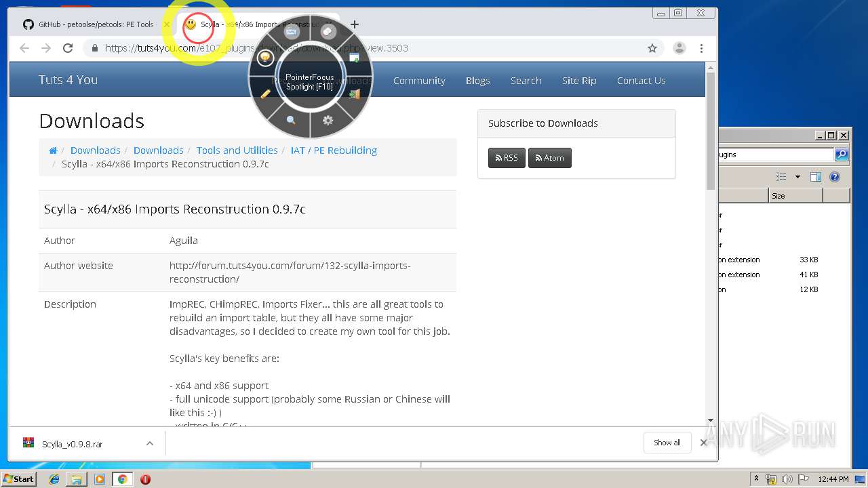Select the 12 KB file row in Explorer
Viewport: 868px width, 488px height.
click(784, 289)
